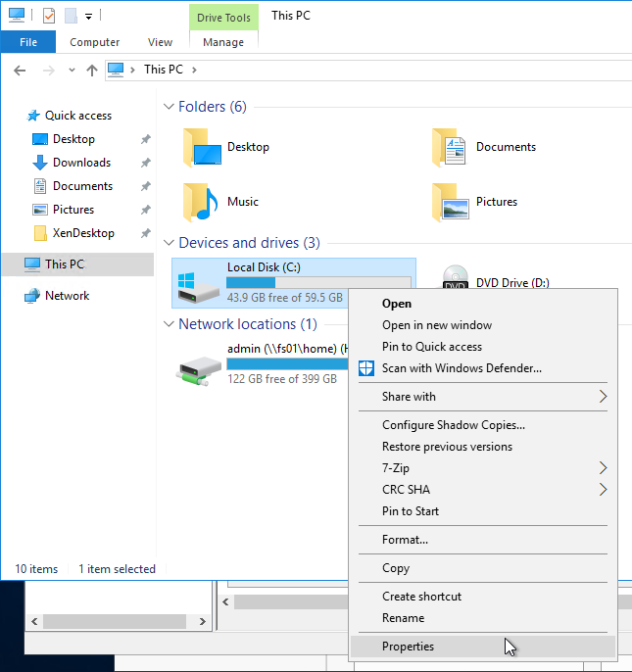This screenshot has height=672, width=632.
Task: Click the pin icon next to Downloads
Action: pyautogui.click(x=146, y=163)
